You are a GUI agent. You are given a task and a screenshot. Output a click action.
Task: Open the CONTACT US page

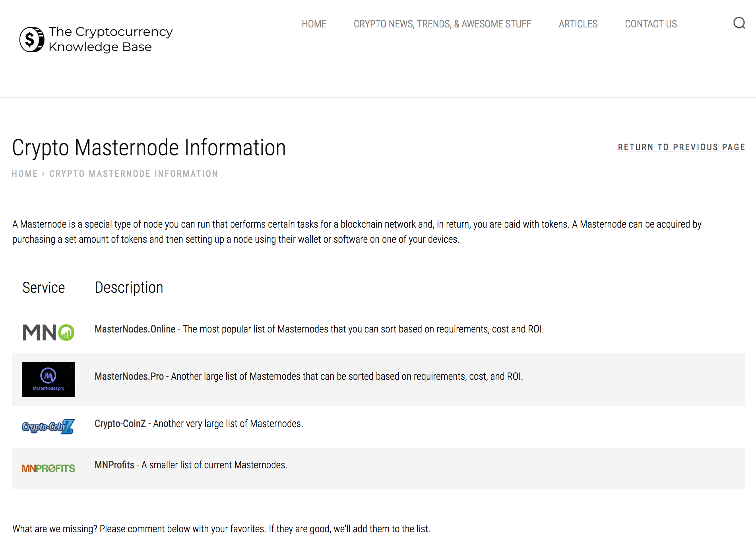(651, 24)
